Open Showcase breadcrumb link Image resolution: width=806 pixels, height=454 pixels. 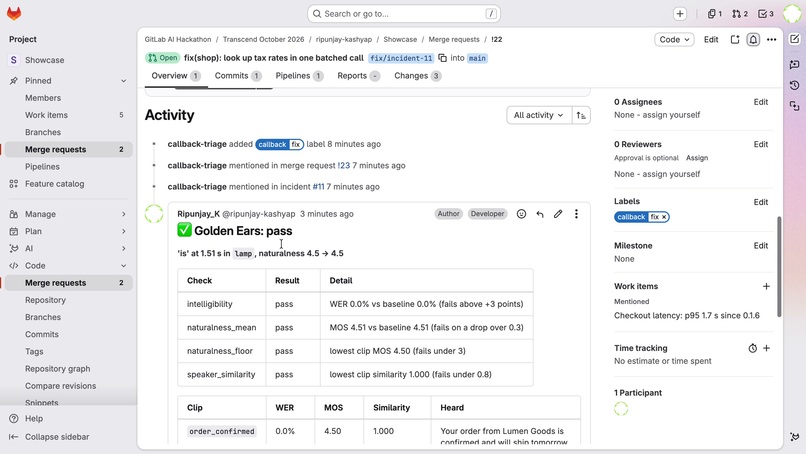coord(400,39)
